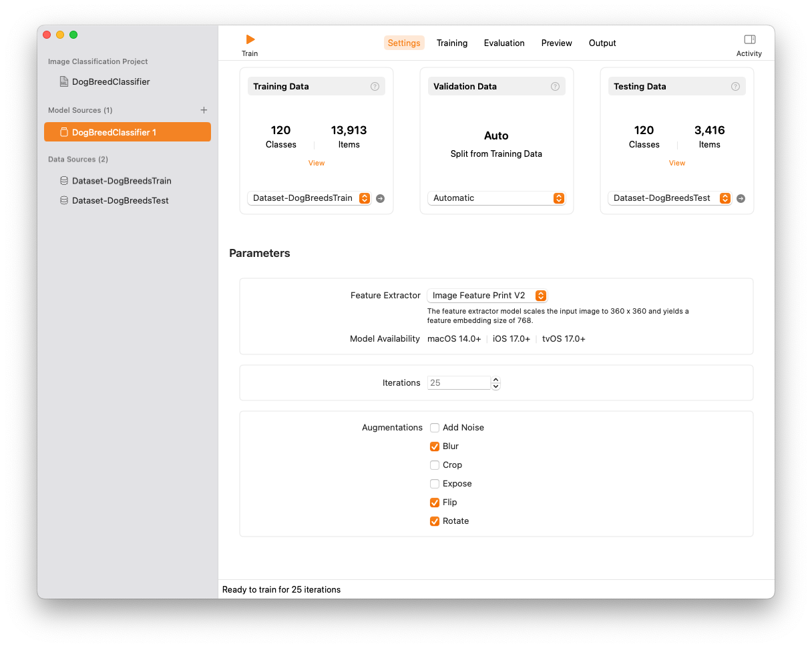Enable the Crop augmentation checkbox
Screen dimensions: 812x648
[x=435, y=465]
